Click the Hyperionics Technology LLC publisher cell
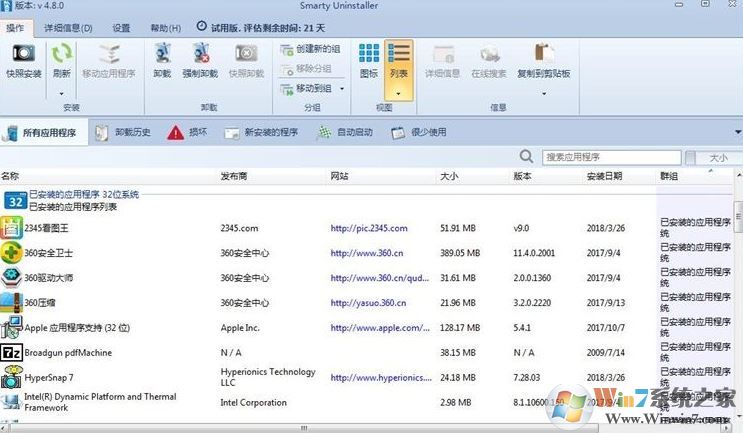 point(268,377)
